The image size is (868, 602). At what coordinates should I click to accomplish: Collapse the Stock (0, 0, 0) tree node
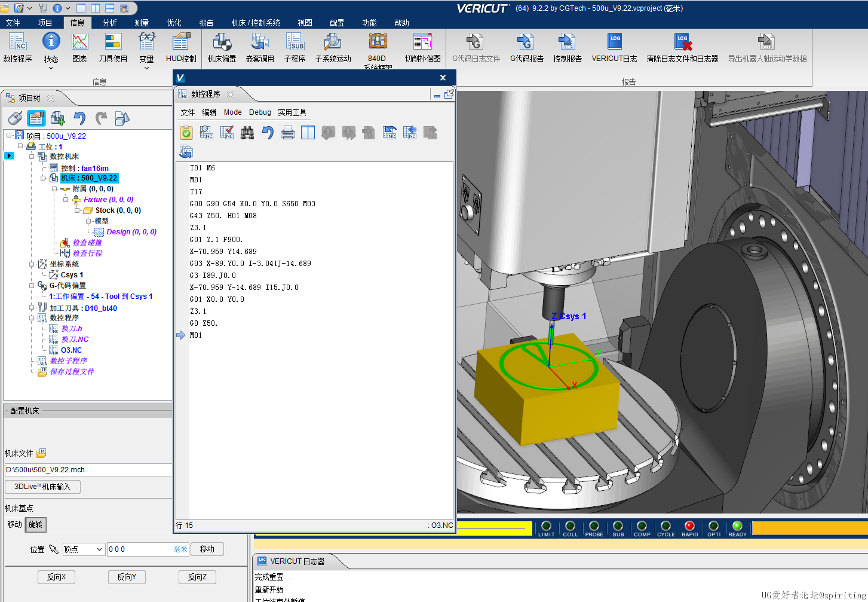77,210
